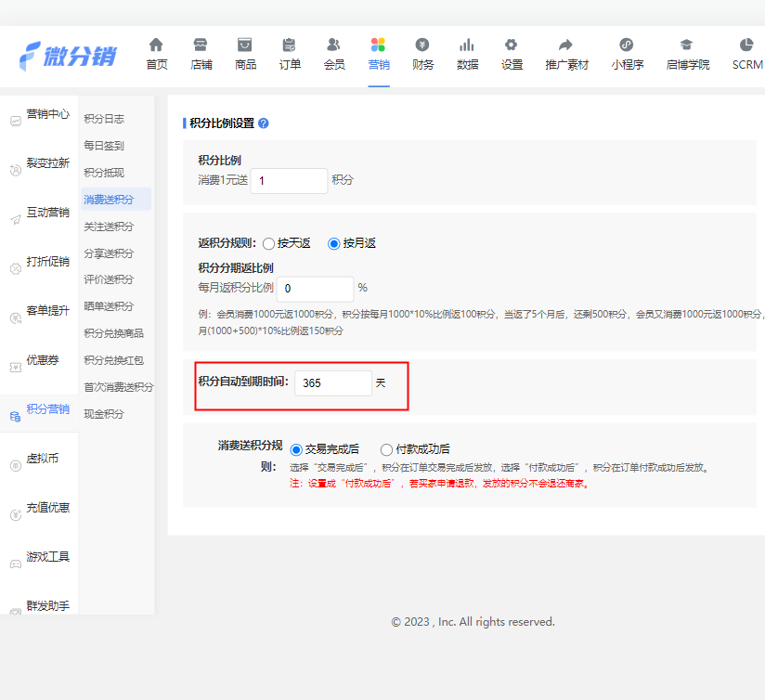Open 积分日志 in the submenu
765x700 pixels.
(104, 119)
